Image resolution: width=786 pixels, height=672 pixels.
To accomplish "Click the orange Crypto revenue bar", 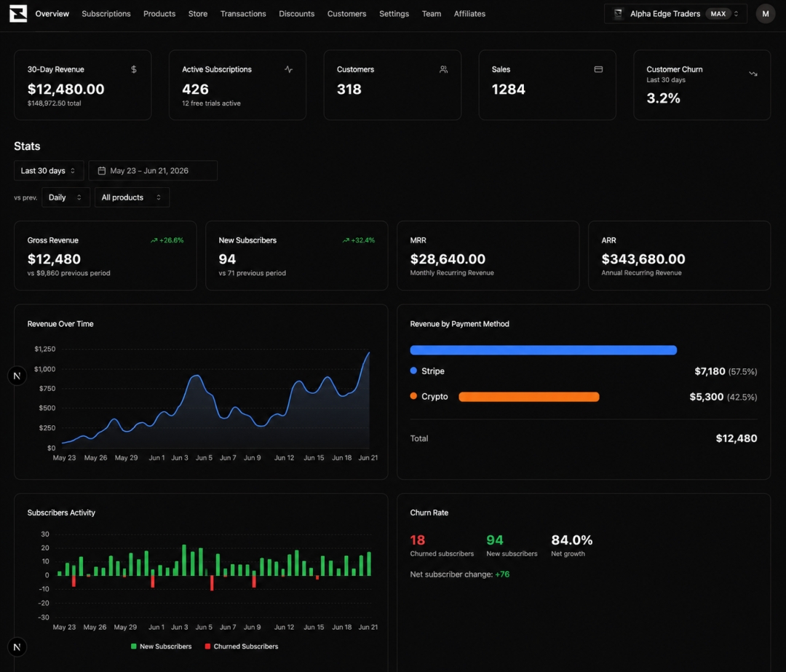I will pyautogui.click(x=529, y=397).
